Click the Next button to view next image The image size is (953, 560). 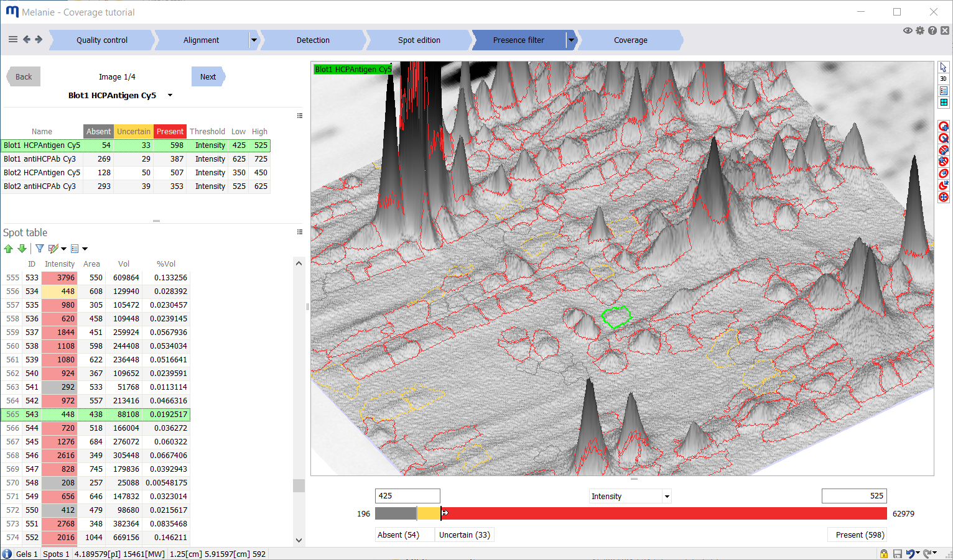point(208,76)
